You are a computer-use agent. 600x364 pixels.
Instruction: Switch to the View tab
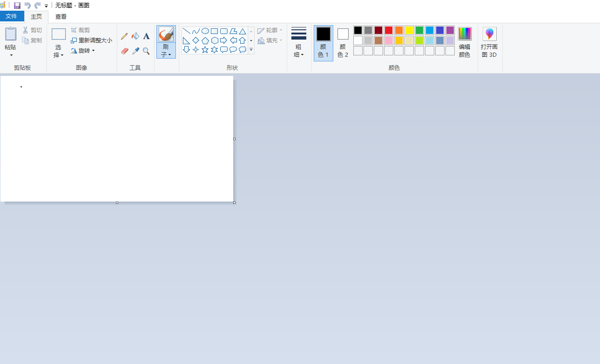pos(61,16)
